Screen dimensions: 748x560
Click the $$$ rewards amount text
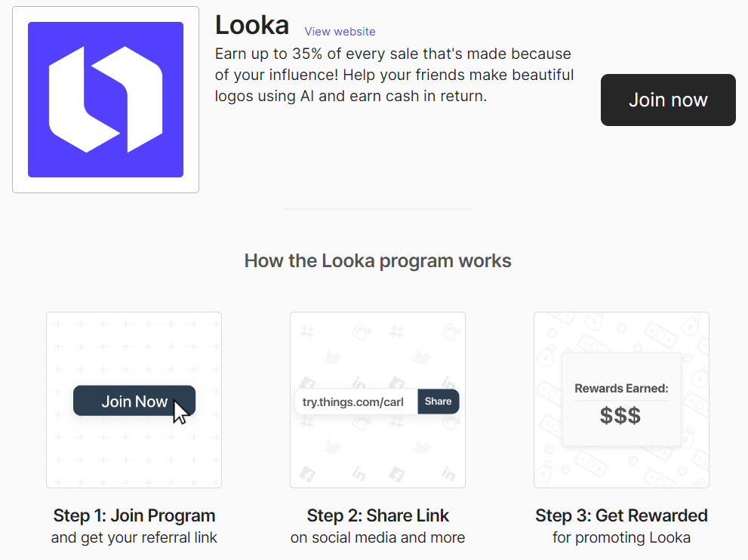coord(620,415)
